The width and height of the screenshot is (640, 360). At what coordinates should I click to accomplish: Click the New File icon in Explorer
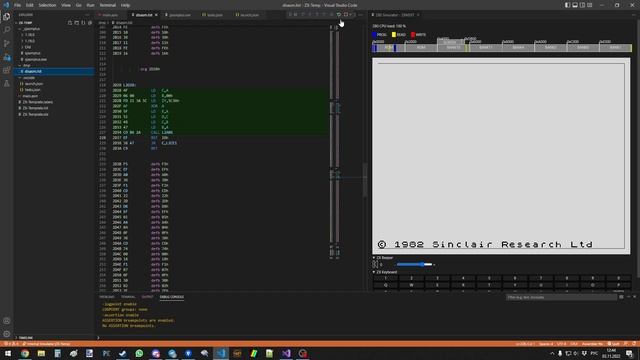pos(70,23)
